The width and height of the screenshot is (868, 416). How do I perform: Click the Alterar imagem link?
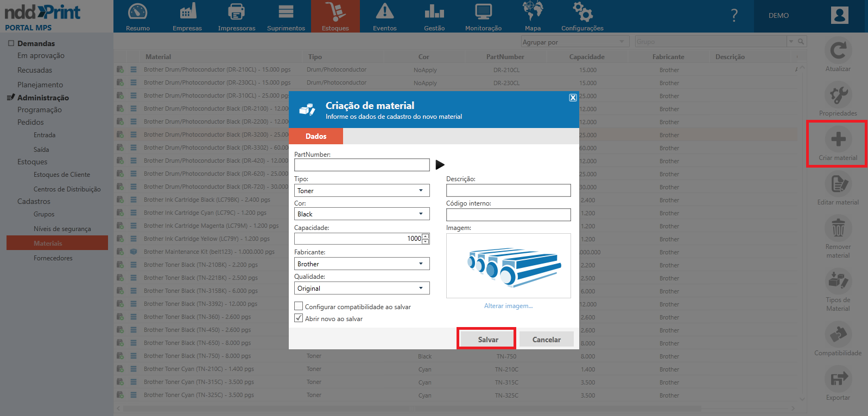click(x=508, y=306)
